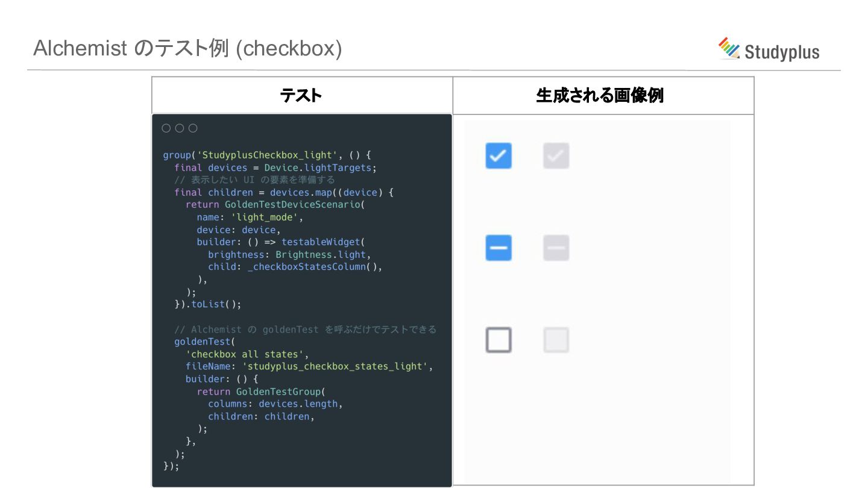Click the empty unchecked checkbox with dark border
868x488 pixels.
pyautogui.click(x=498, y=340)
